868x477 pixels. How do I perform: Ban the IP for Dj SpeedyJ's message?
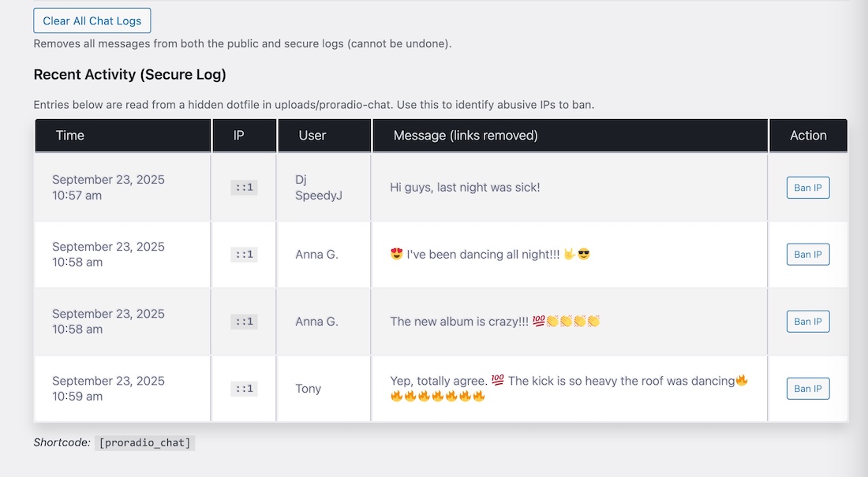click(807, 188)
